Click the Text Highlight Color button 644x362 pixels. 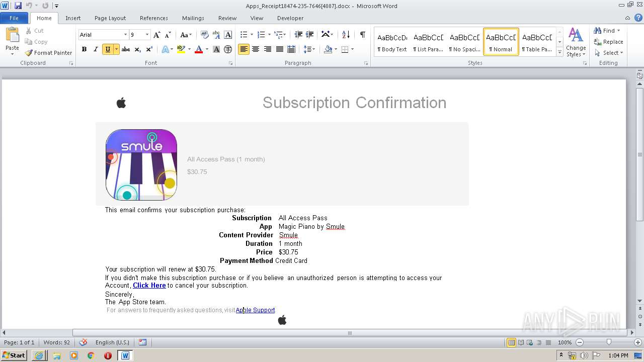tap(181, 49)
